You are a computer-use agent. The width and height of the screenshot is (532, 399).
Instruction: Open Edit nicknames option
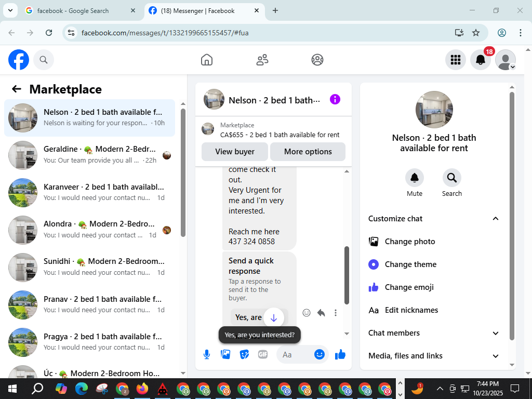point(434,310)
